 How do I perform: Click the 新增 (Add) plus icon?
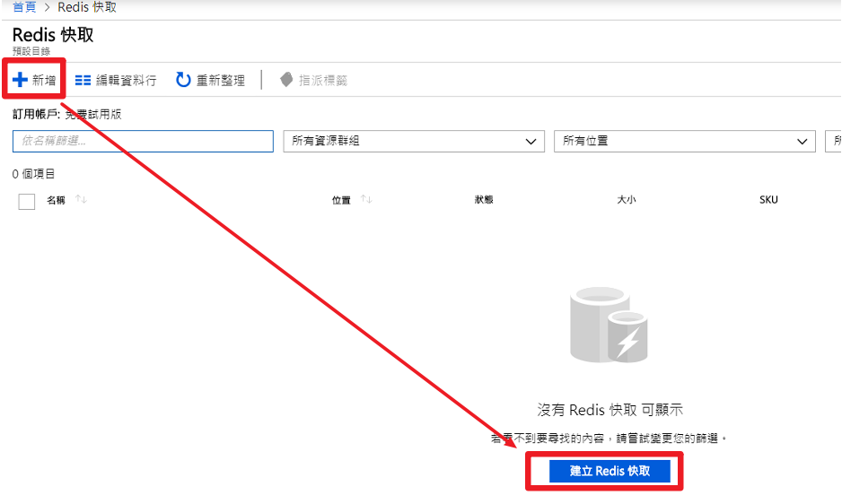(x=20, y=80)
